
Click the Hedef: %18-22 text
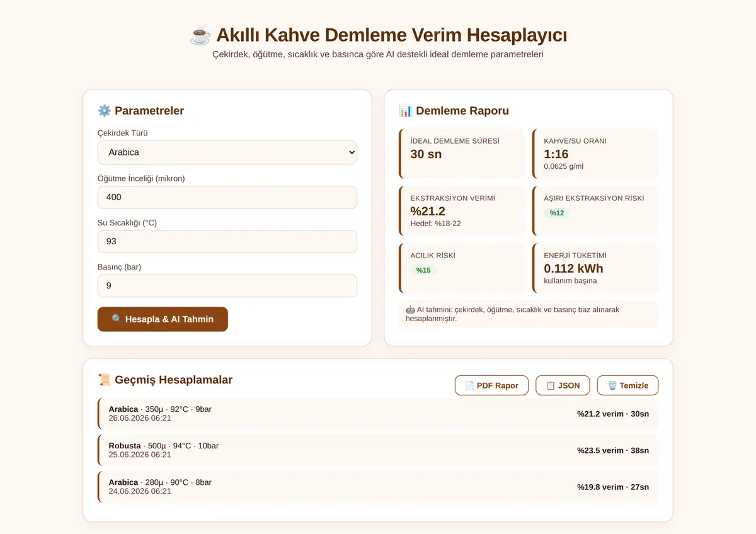(435, 224)
